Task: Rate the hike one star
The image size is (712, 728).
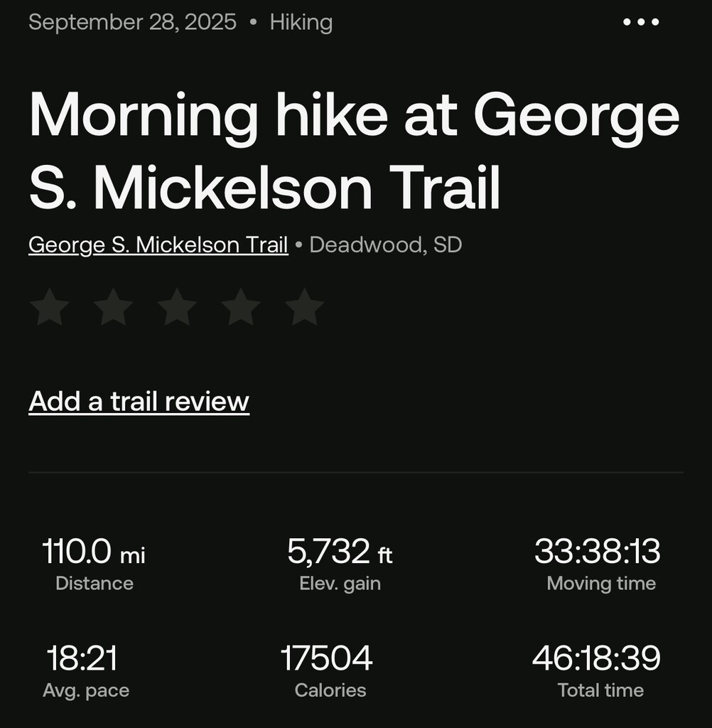Action: [x=49, y=307]
